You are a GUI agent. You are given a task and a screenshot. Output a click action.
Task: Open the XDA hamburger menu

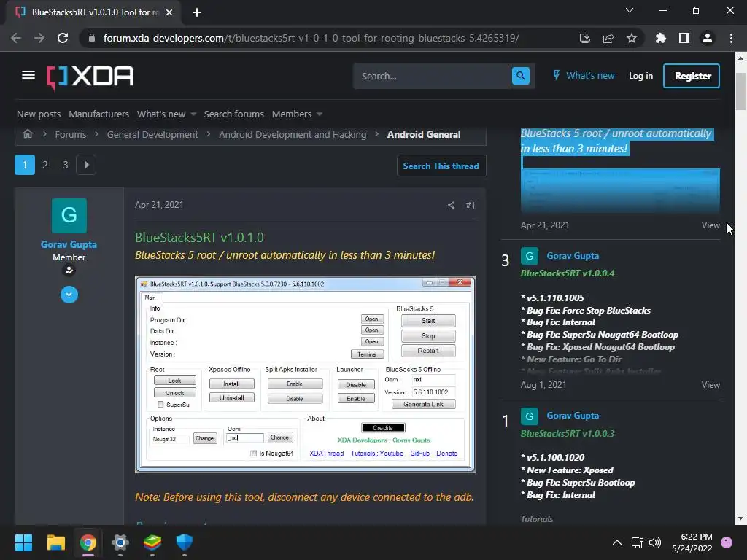28,75
